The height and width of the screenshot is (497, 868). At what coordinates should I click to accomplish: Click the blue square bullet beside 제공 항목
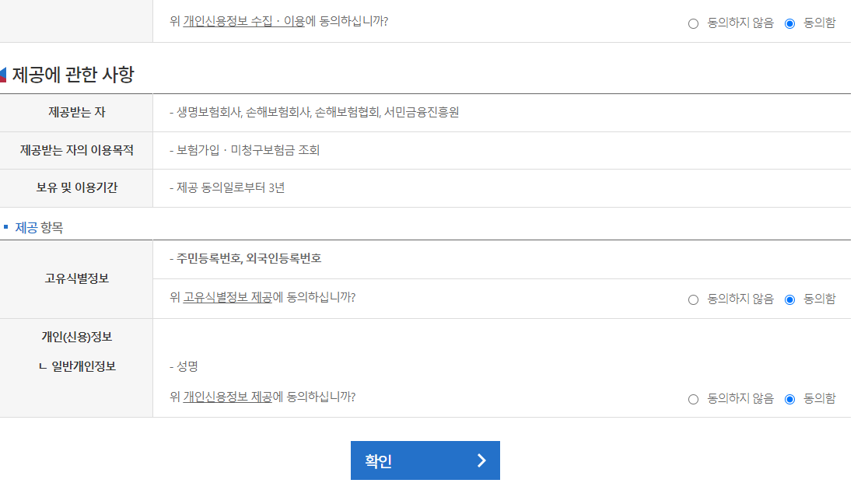click(8, 226)
